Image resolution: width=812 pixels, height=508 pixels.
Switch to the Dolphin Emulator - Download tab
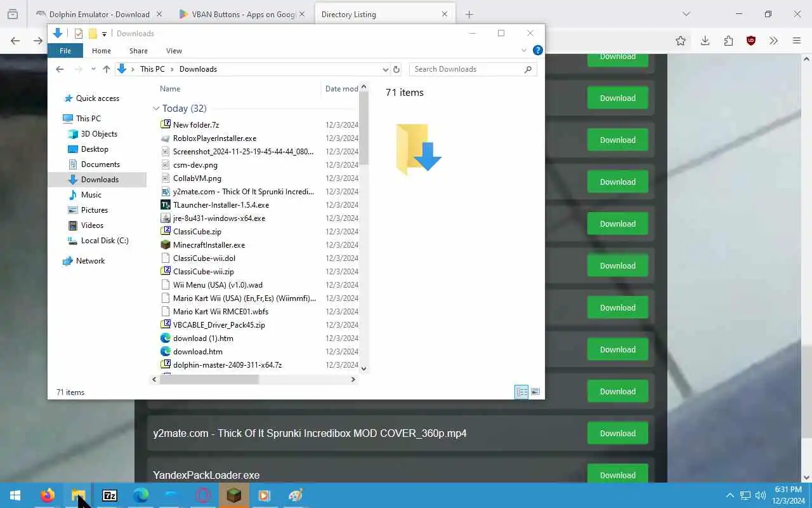coord(99,14)
